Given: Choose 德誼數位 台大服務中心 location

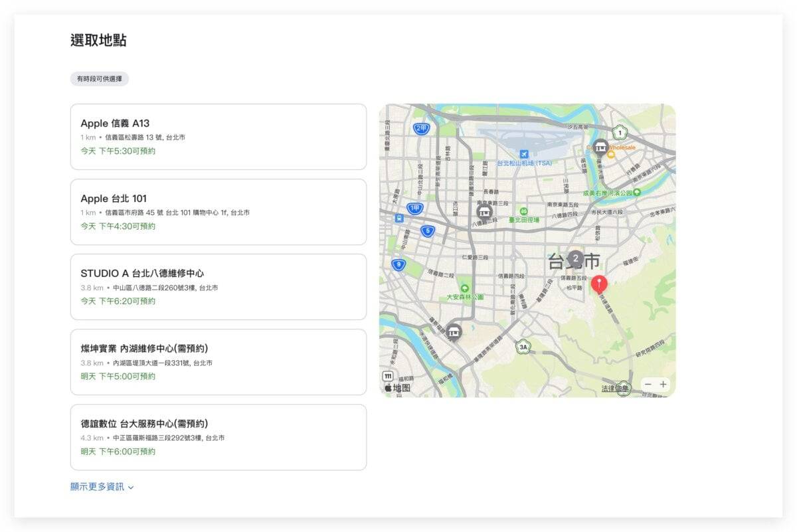Looking at the screenshot, I should pos(218,437).
